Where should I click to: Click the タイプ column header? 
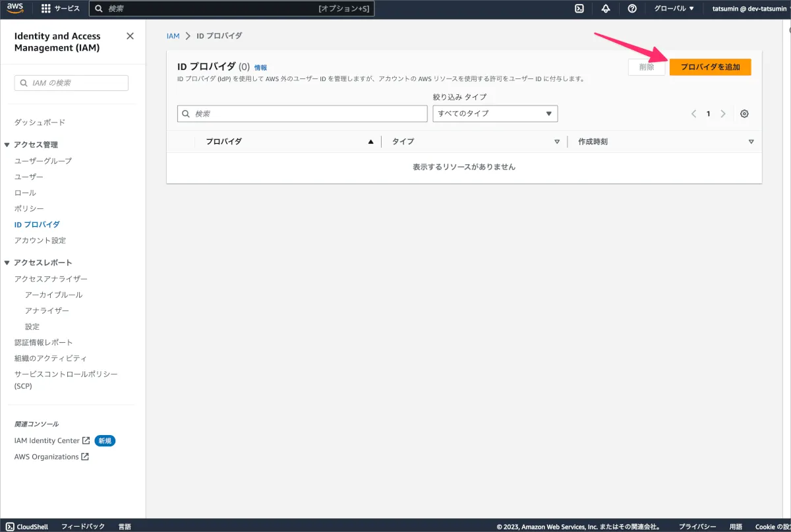tap(403, 142)
